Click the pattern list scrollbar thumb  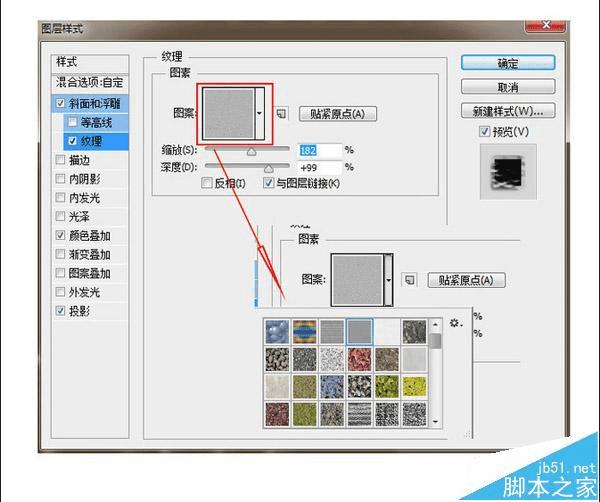pyautogui.click(x=435, y=341)
